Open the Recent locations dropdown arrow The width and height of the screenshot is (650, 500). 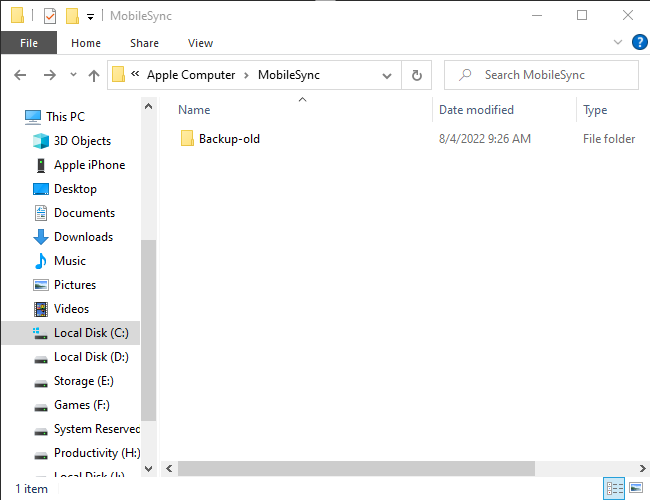click(73, 75)
